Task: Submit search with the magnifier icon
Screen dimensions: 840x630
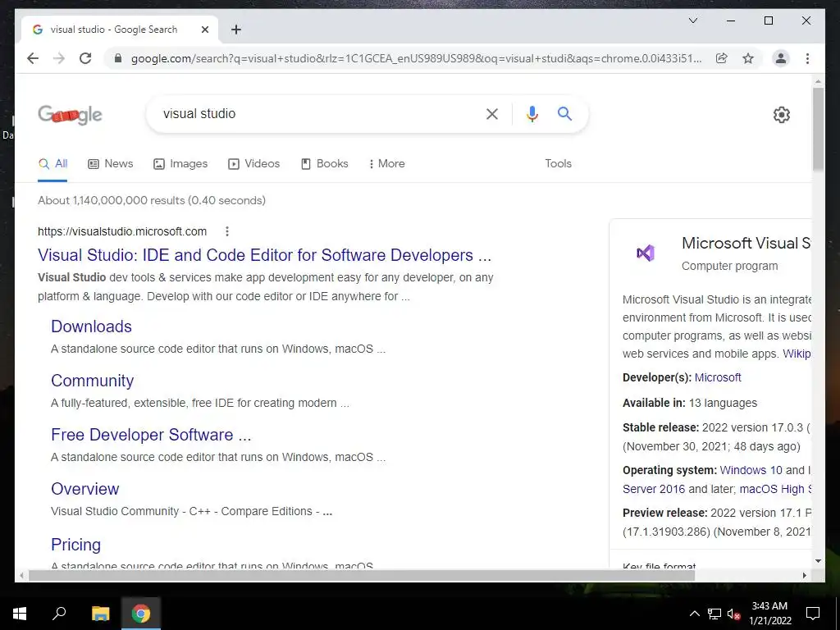Action: click(564, 113)
